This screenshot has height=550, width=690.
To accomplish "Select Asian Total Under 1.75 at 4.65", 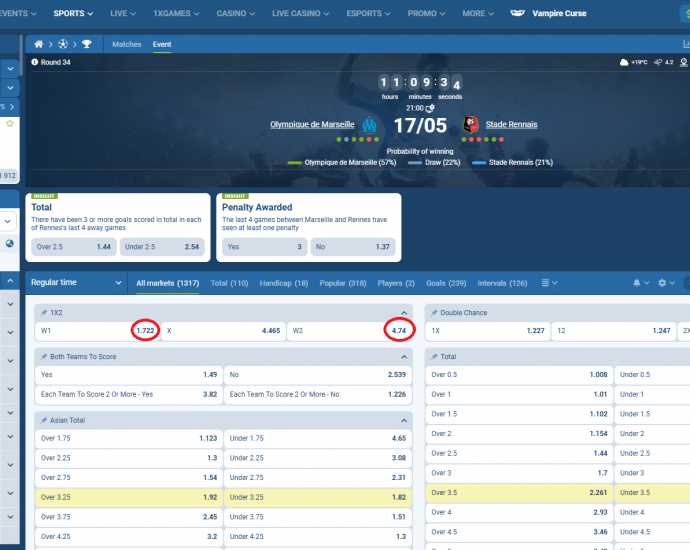I will (x=318, y=438).
